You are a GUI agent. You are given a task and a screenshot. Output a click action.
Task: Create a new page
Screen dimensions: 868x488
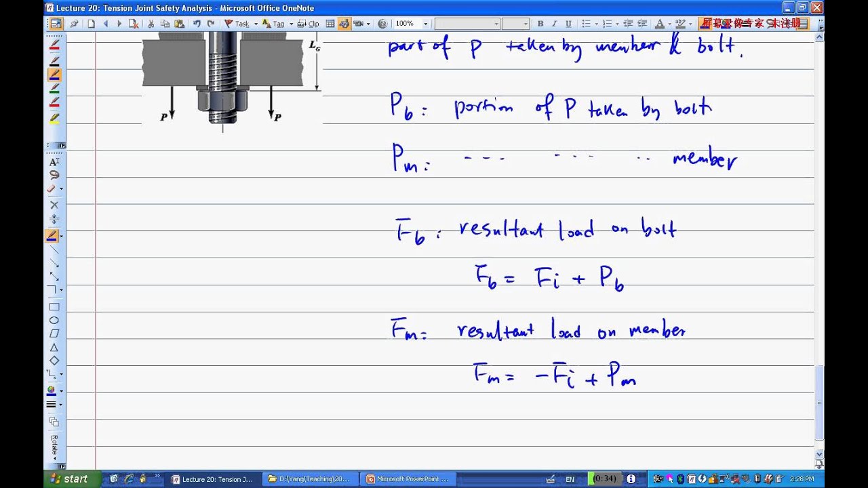coord(91,24)
